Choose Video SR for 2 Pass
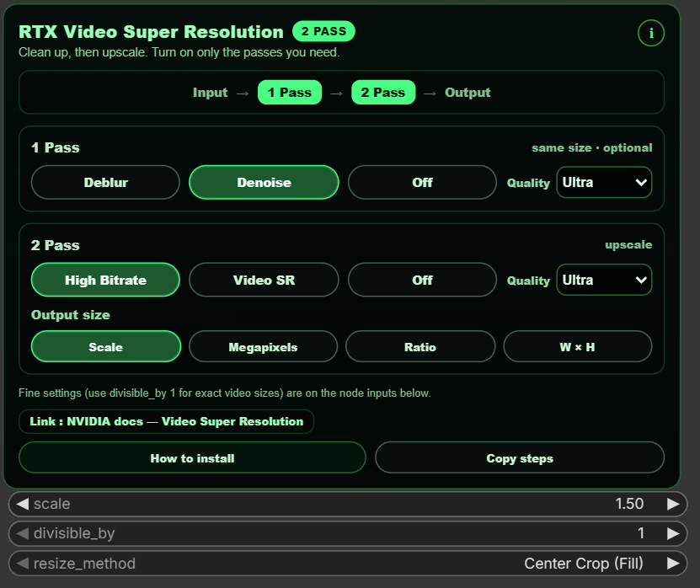The width and height of the screenshot is (700, 588). [x=264, y=280]
